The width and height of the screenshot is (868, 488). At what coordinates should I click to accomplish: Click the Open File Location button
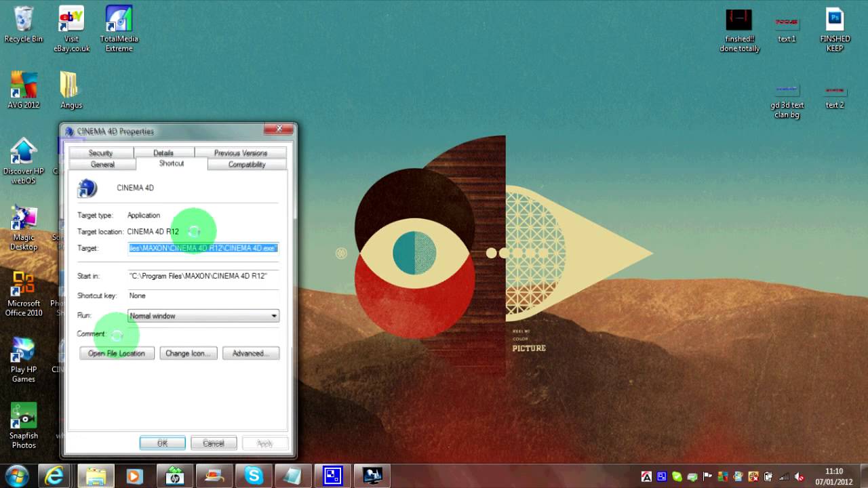coord(117,353)
